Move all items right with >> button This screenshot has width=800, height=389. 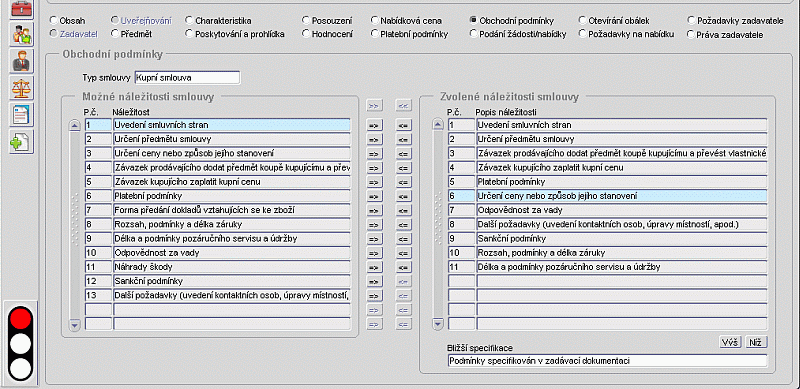[x=374, y=106]
